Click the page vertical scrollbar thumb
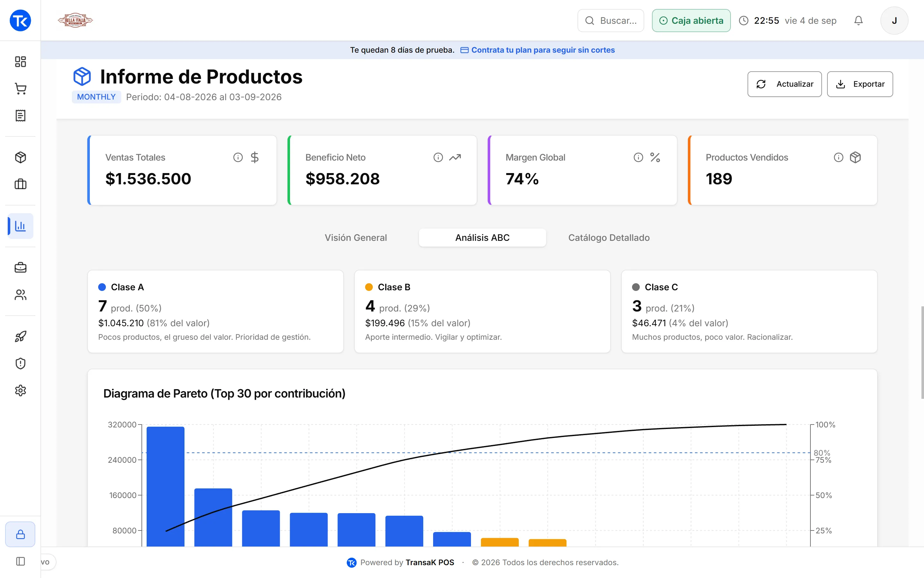Screen dimensions: 924x578 [x=922, y=353]
